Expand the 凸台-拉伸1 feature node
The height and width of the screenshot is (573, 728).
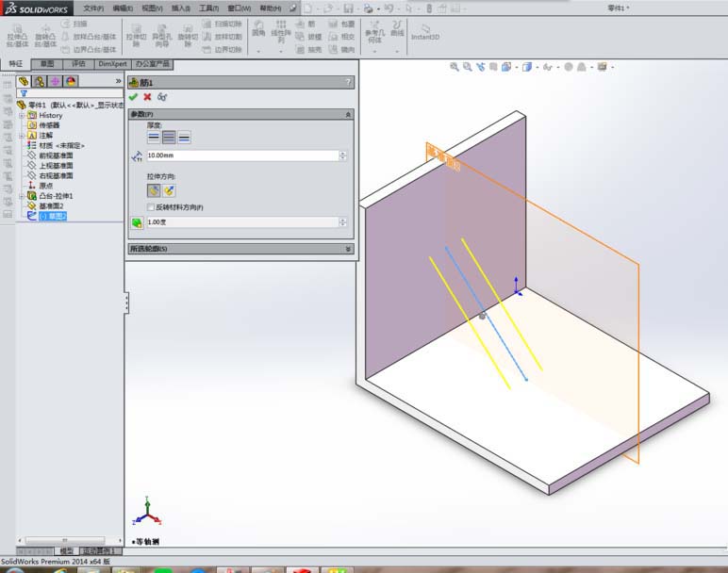(x=22, y=196)
